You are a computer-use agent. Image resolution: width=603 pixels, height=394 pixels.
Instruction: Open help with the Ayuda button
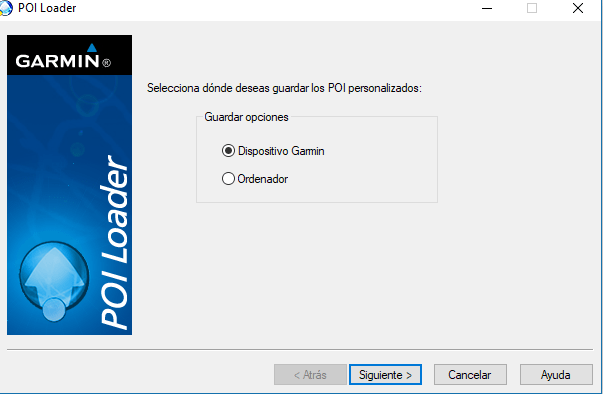[556, 374]
